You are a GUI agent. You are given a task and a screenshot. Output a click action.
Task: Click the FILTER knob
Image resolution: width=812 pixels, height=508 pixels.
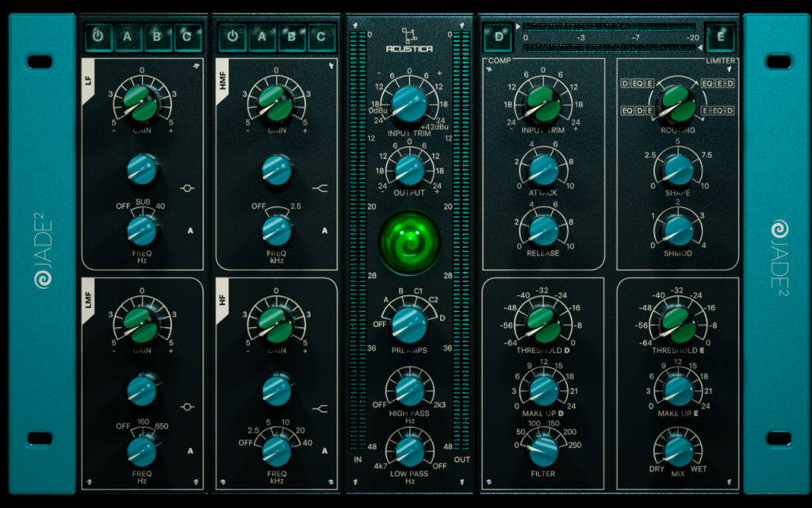pos(543,452)
